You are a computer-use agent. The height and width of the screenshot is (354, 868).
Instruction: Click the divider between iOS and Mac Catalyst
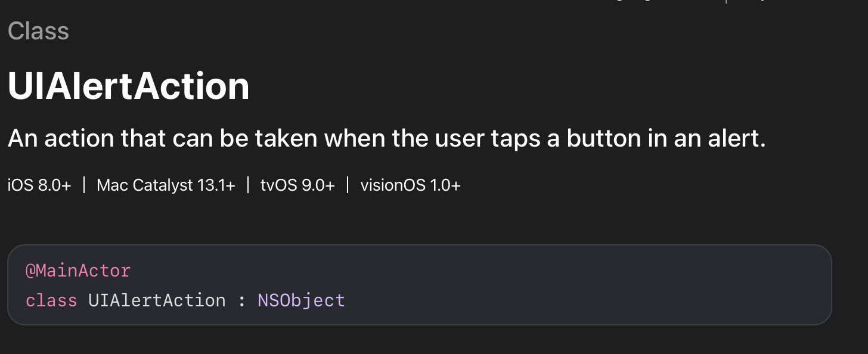pyautogui.click(x=84, y=185)
